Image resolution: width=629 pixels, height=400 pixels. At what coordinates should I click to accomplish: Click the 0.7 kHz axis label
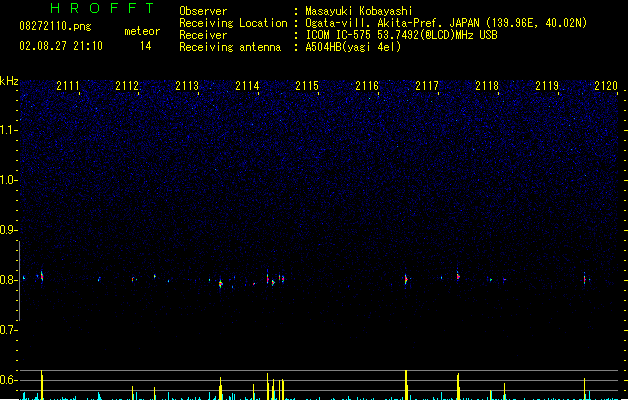[7, 330]
